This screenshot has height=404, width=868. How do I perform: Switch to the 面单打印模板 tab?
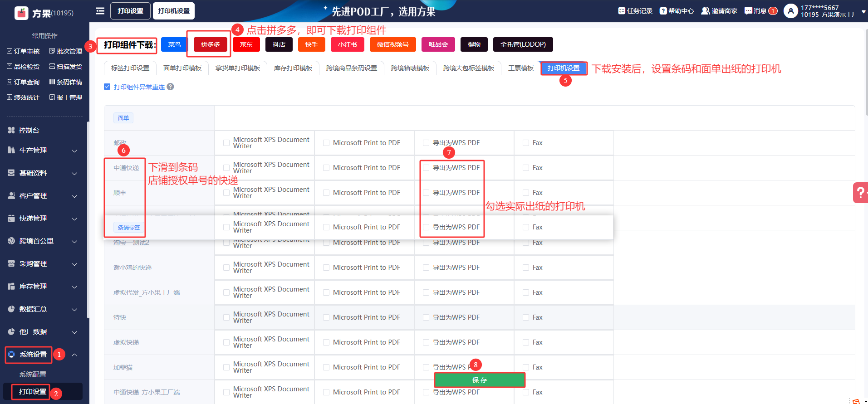point(182,68)
